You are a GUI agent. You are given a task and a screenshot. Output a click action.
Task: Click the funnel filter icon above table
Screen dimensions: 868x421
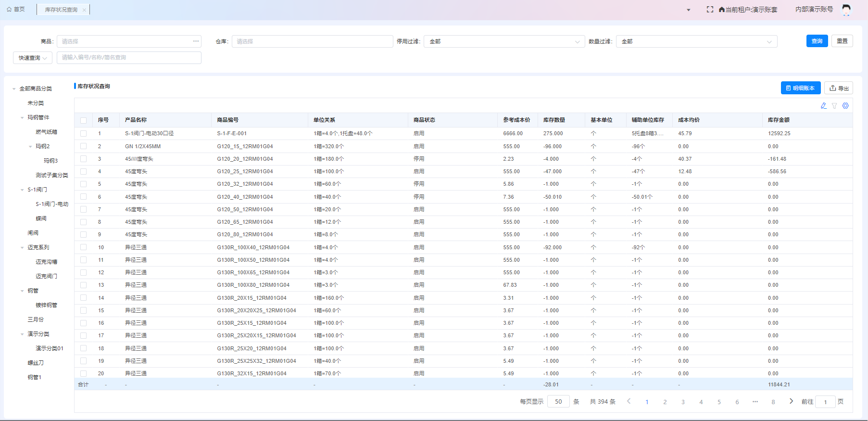[x=834, y=106]
